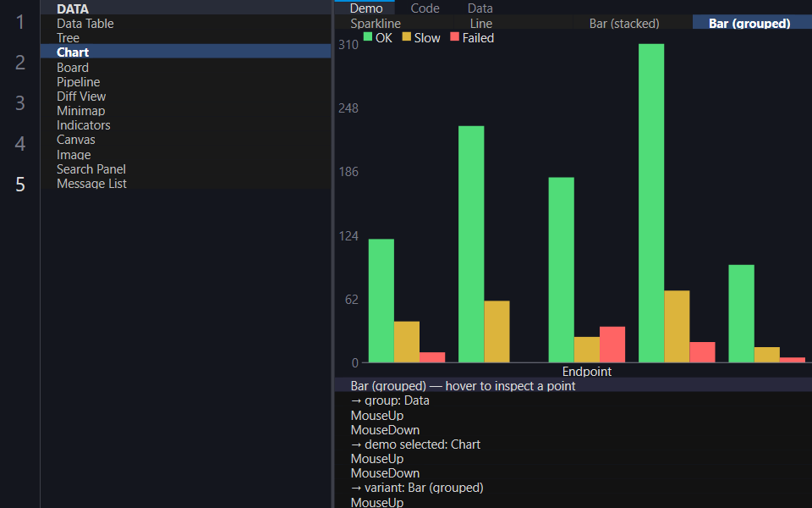Select group number 1 in the left rail
This screenshot has height=508, width=812.
pos(19,22)
